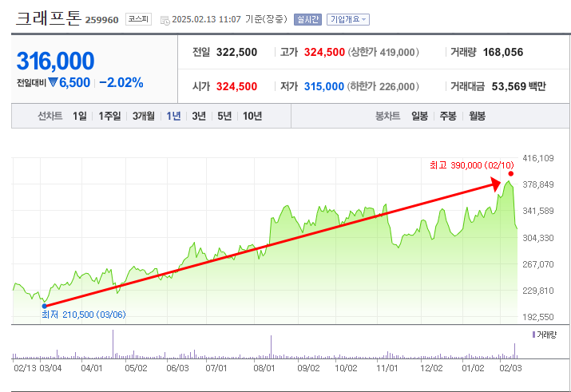This screenshot has width=571, height=392.
Task: Click 시가 value 324,500
Action: tap(236, 87)
